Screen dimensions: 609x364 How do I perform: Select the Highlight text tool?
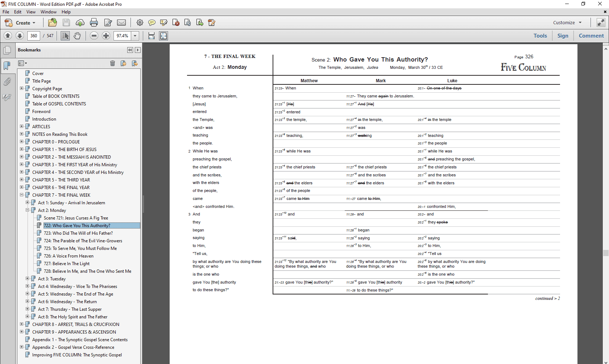click(x=164, y=22)
